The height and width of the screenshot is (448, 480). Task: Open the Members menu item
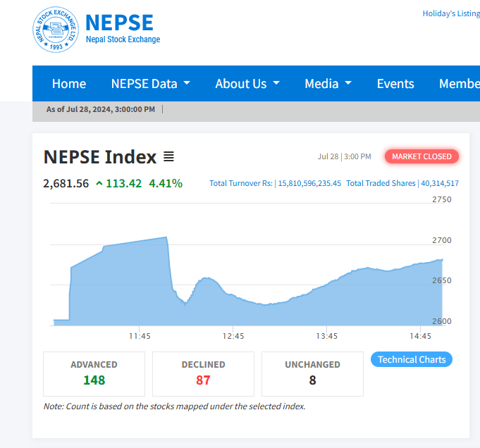tap(460, 84)
